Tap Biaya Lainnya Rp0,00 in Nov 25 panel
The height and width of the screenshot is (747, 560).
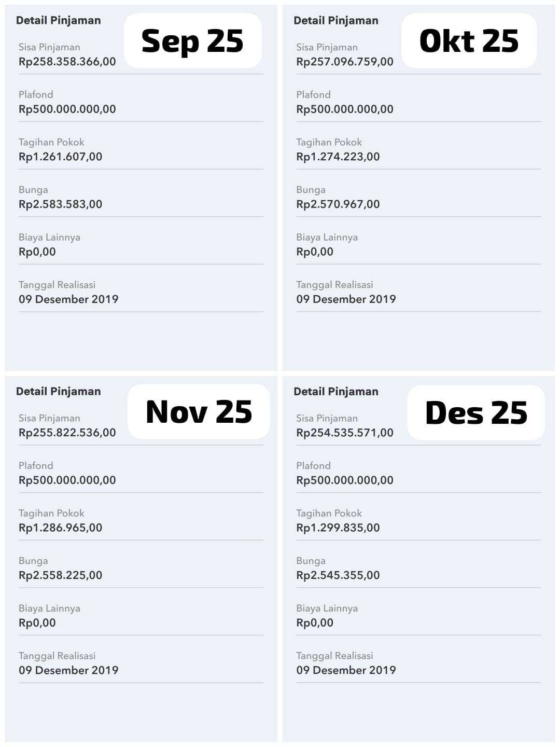coord(37,623)
